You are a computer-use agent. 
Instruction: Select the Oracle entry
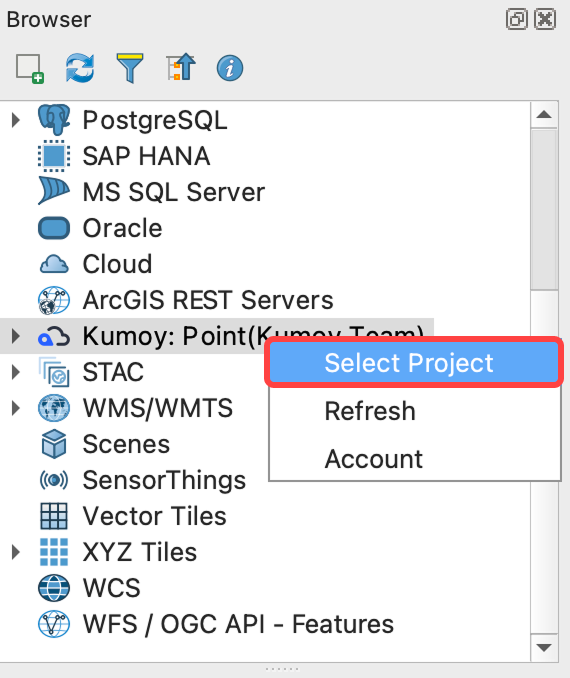pos(122,228)
